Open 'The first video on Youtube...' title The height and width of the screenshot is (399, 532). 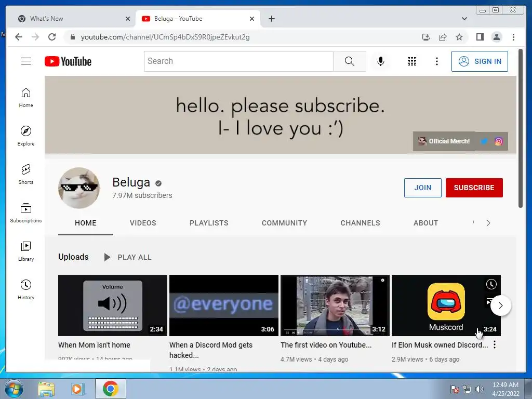326,345
